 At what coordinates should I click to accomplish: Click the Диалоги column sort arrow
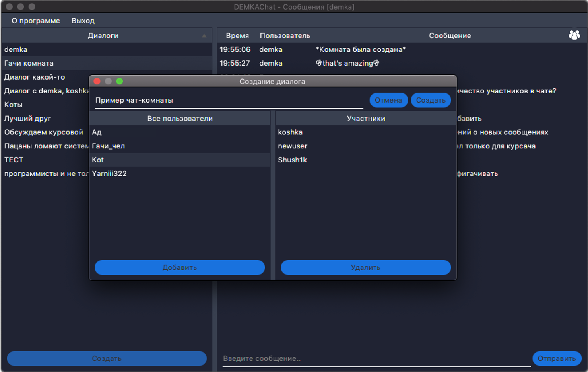click(204, 36)
